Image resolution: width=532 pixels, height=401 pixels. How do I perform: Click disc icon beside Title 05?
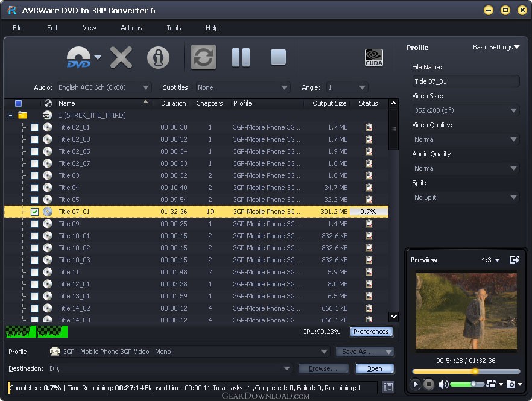coord(48,200)
